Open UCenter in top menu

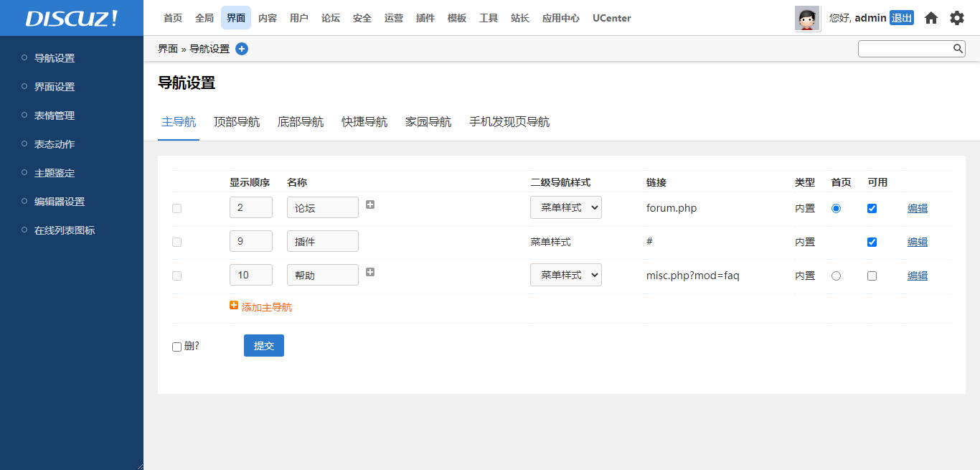pyautogui.click(x=612, y=18)
